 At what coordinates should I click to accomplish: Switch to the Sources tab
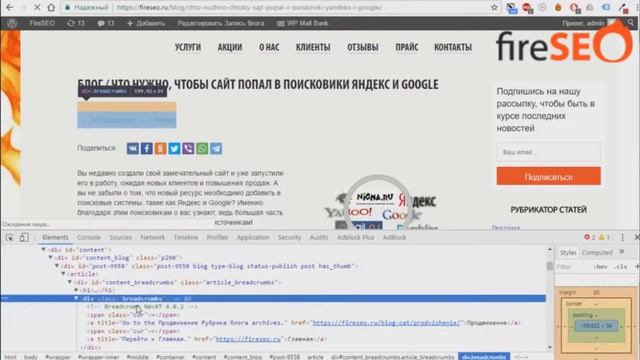(x=120, y=238)
